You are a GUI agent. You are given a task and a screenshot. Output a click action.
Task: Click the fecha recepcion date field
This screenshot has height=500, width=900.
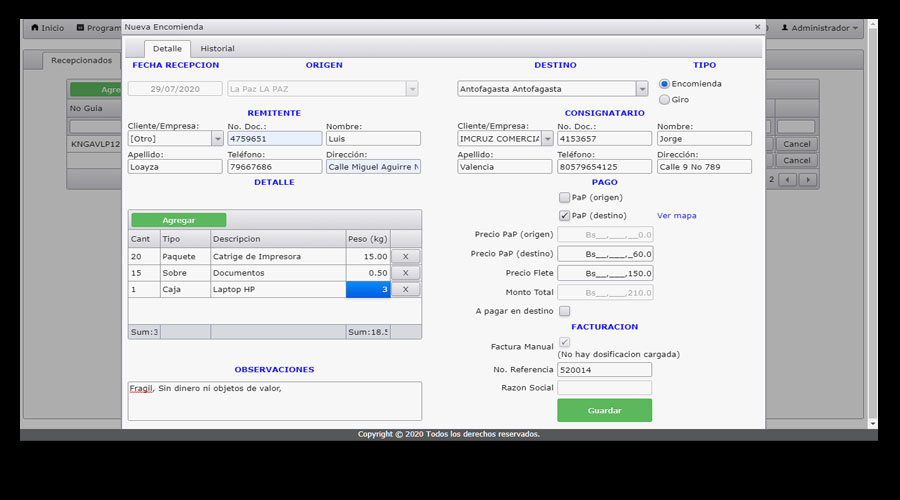[x=175, y=89]
